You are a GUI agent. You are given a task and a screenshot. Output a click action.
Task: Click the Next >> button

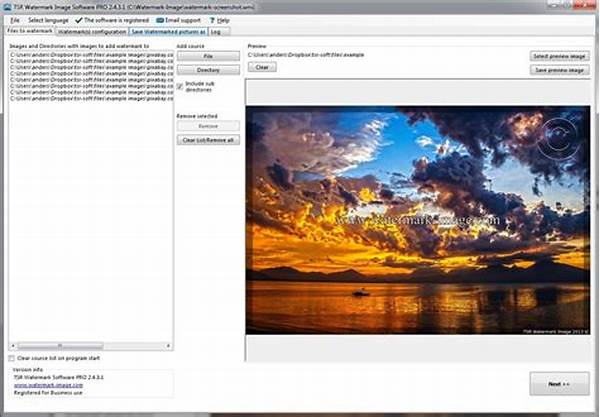tap(559, 384)
